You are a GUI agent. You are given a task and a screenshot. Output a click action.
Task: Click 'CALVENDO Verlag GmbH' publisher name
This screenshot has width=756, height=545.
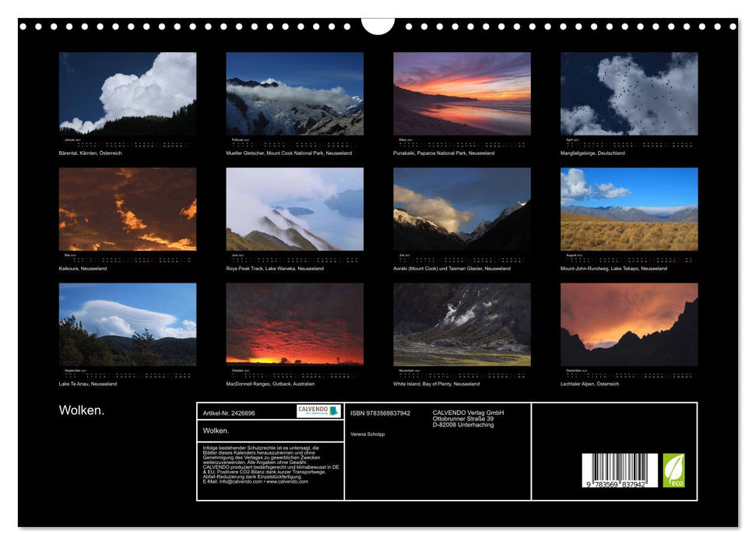[x=468, y=413]
